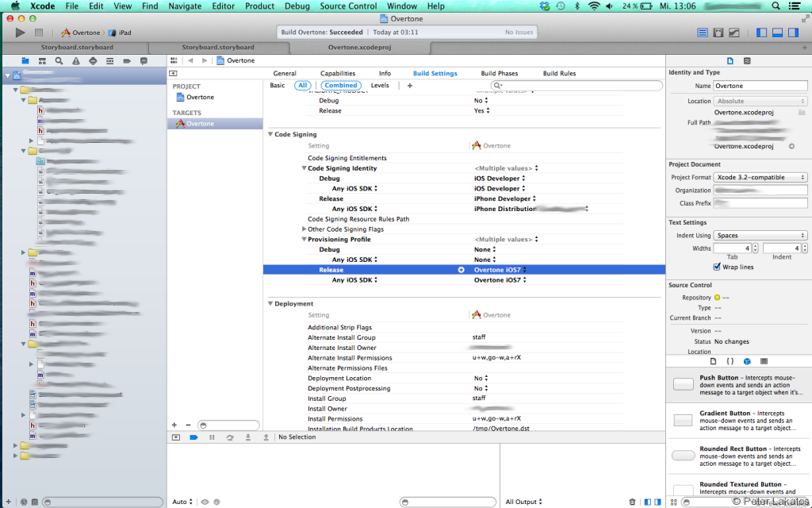812x508 pixels.
Task: Choose Combined settings view
Action: tap(341, 86)
